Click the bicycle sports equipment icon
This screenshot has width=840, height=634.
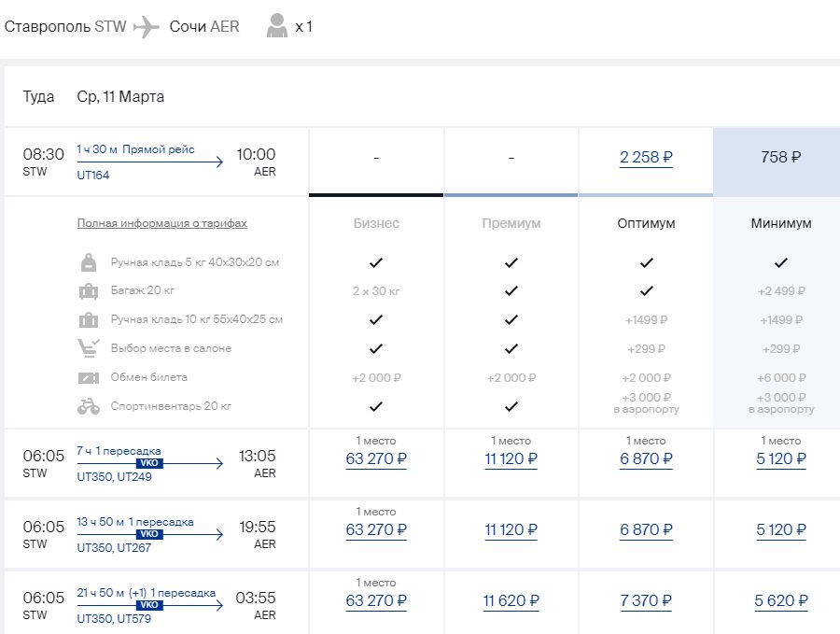coord(89,406)
